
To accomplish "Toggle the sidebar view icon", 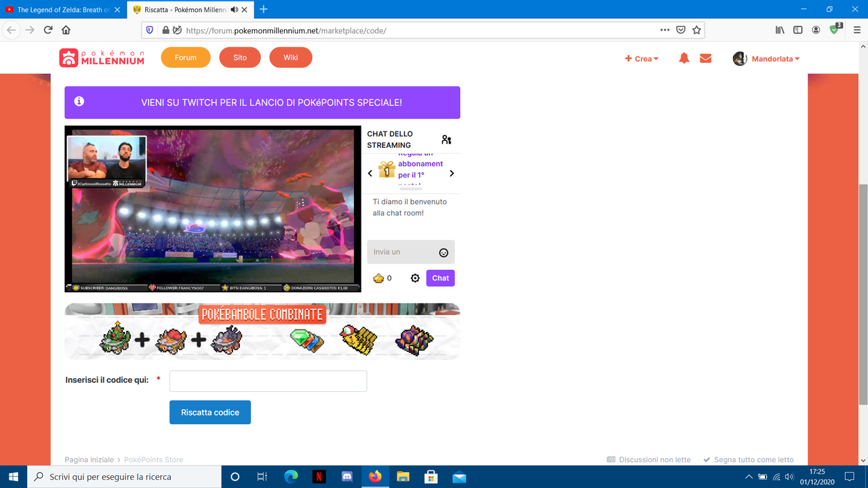I will (797, 30).
